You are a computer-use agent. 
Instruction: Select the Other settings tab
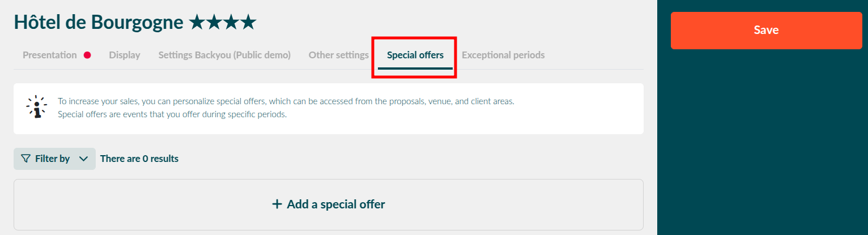339,55
